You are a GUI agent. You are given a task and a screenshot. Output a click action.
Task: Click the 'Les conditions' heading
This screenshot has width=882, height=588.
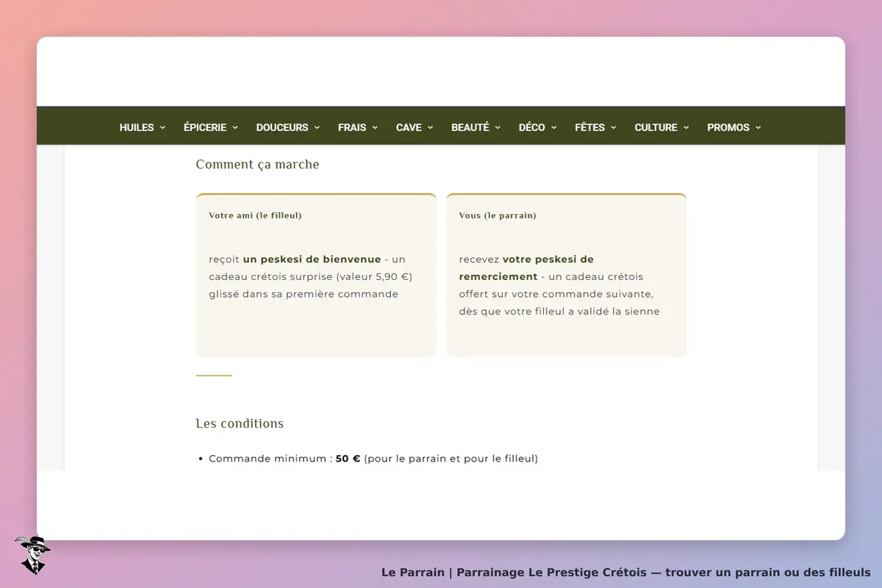240,423
